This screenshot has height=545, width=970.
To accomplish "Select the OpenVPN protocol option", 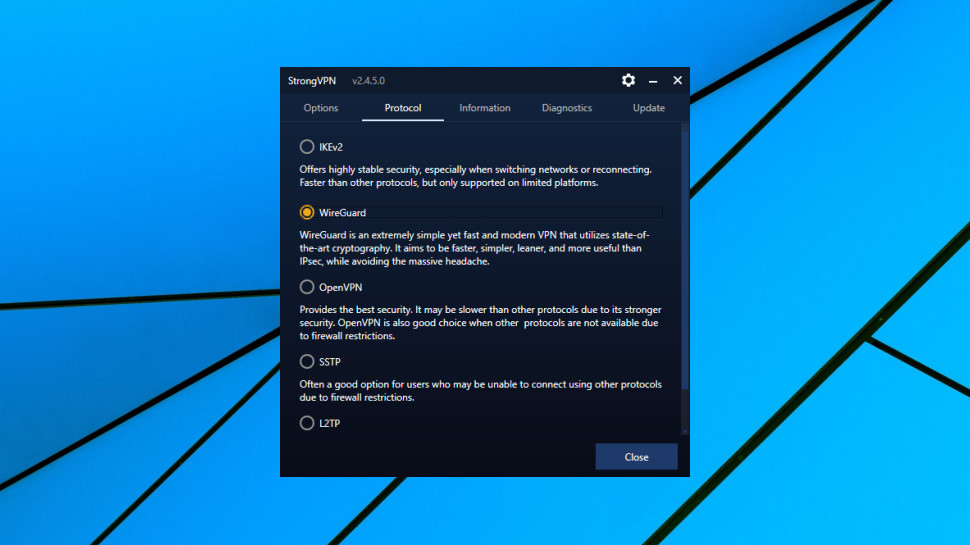I will (x=307, y=287).
